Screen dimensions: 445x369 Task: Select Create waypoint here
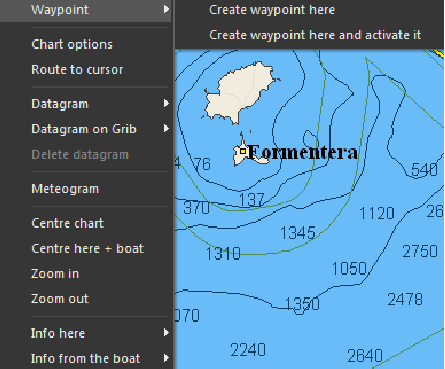pyautogui.click(x=272, y=10)
